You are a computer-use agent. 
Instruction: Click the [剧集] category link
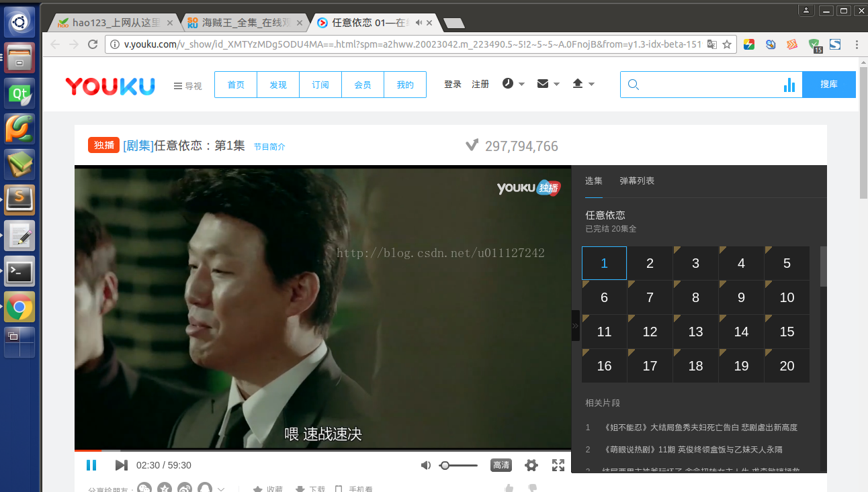pos(138,146)
